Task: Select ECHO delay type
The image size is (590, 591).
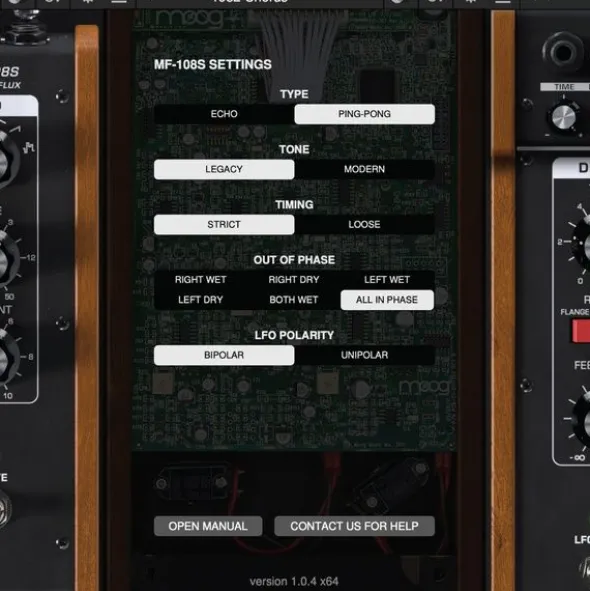Action: click(x=224, y=114)
